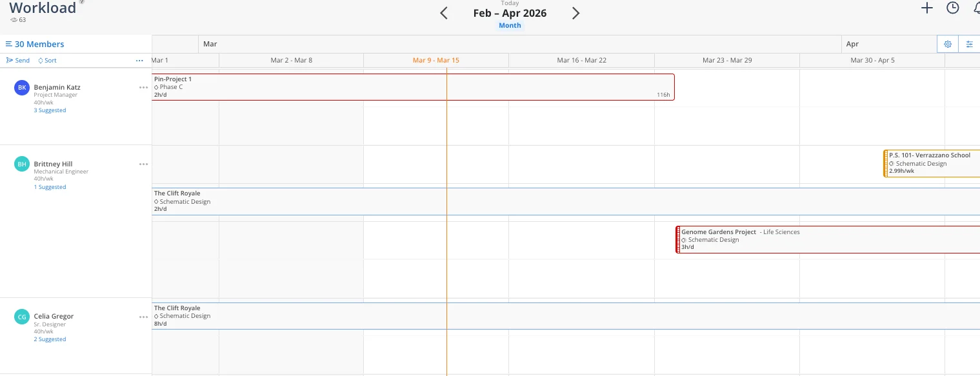The image size is (980, 376).
Task: Open workload settings gear icon
Action: point(948,44)
